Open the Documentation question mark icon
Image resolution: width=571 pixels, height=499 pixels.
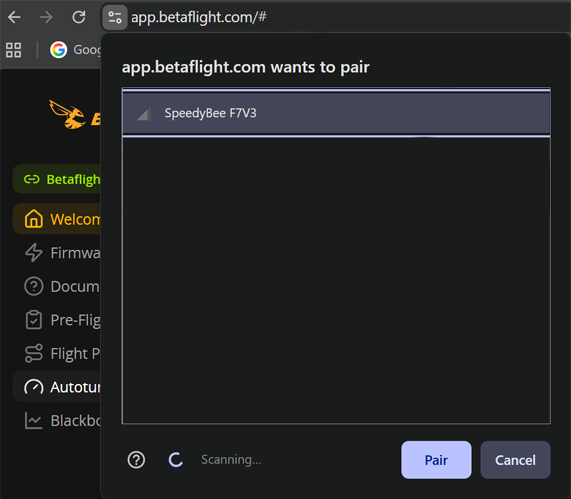tap(34, 286)
